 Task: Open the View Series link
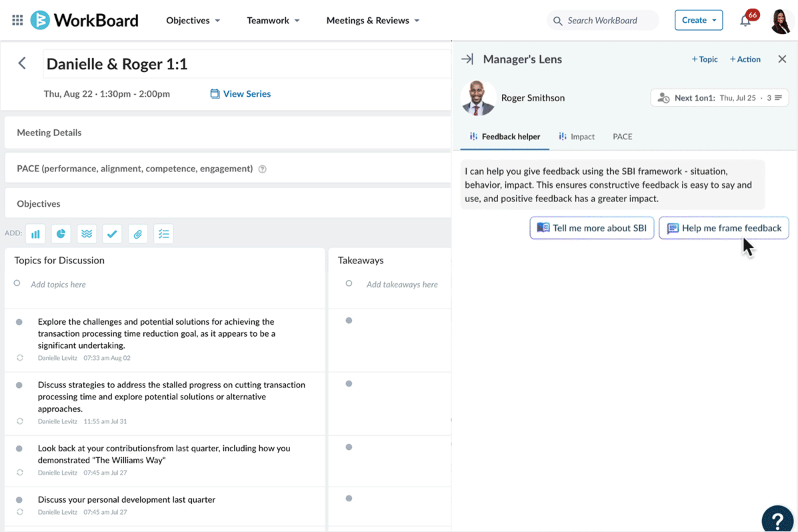(x=240, y=94)
